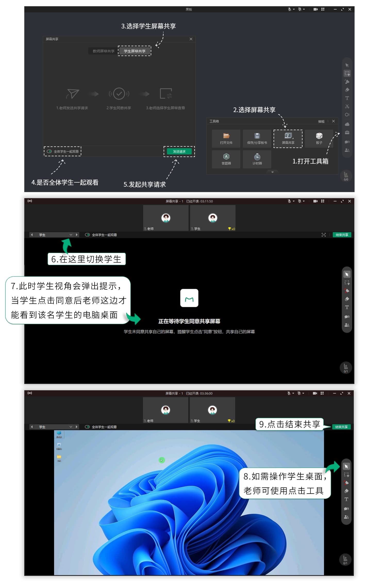
Task: Select the pointer tool in 黑板 window toolbar
Action: click(x=347, y=65)
